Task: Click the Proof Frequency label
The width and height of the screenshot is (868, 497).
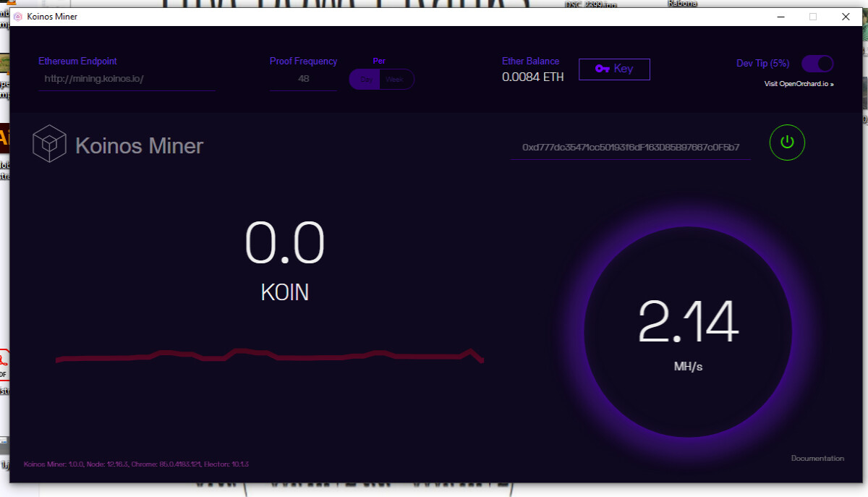Action: [304, 61]
